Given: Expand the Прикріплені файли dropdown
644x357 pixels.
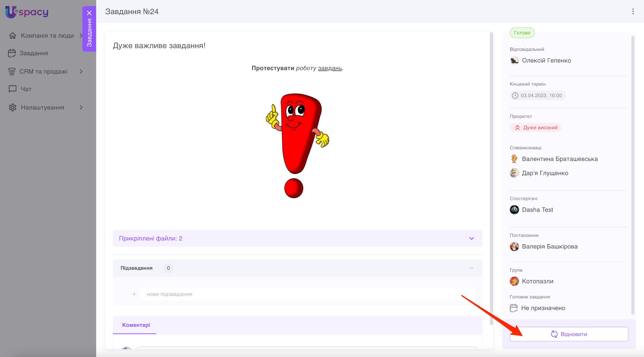Looking at the screenshot, I should pos(471,238).
